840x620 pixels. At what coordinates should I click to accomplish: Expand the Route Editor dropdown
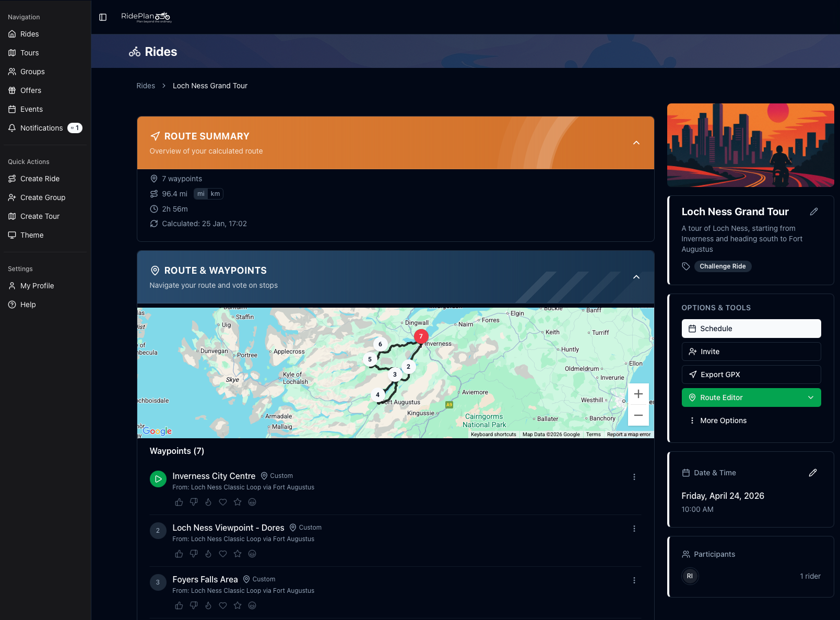pos(811,397)
